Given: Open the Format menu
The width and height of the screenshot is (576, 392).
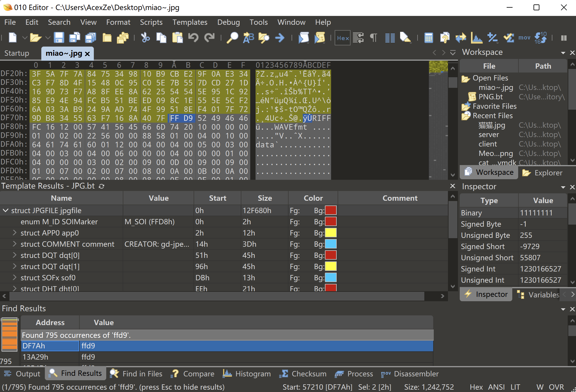Looking at the screenshot, I should click(118, 22).
